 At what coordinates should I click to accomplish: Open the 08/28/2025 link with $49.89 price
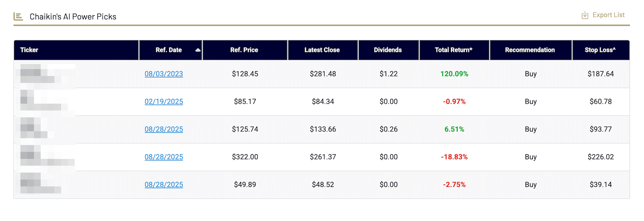(164, 185)
